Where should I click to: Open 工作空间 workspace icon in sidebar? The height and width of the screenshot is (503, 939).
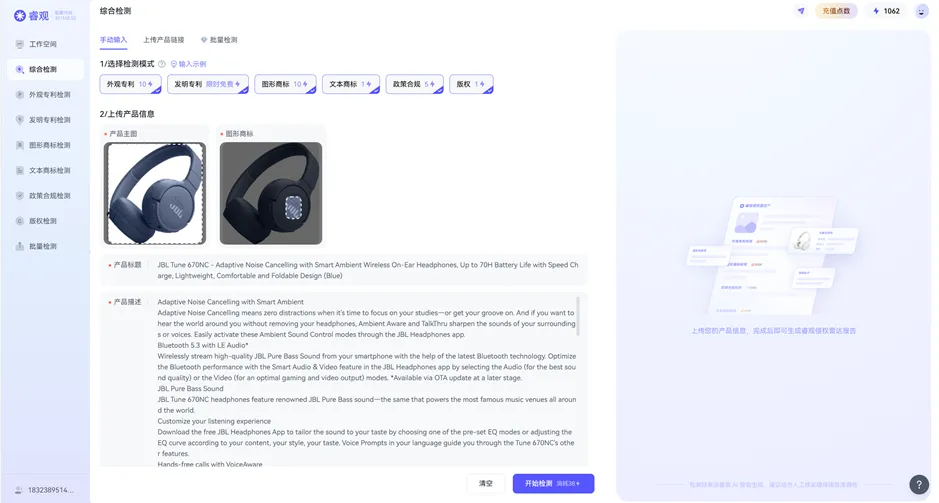point(20,44)
